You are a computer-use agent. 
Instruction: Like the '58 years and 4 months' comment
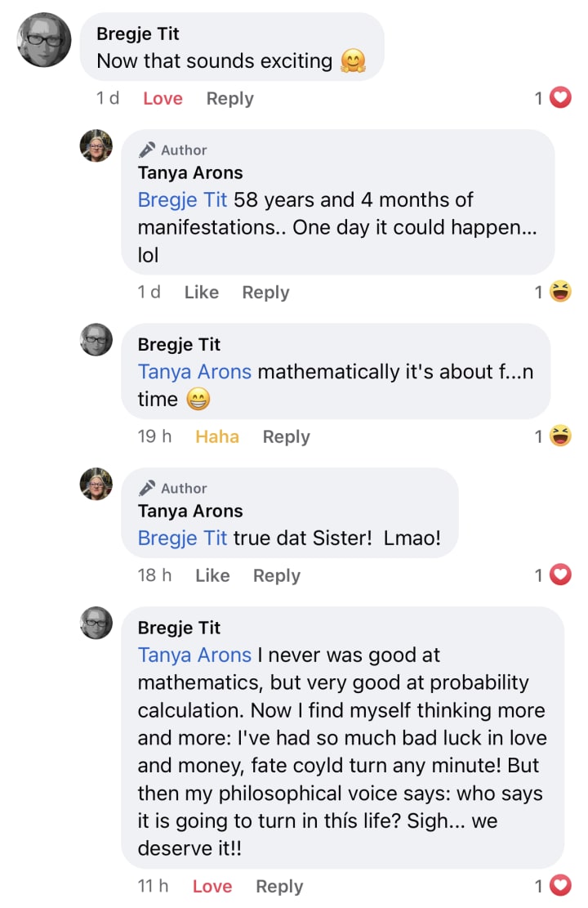[202, 293]
